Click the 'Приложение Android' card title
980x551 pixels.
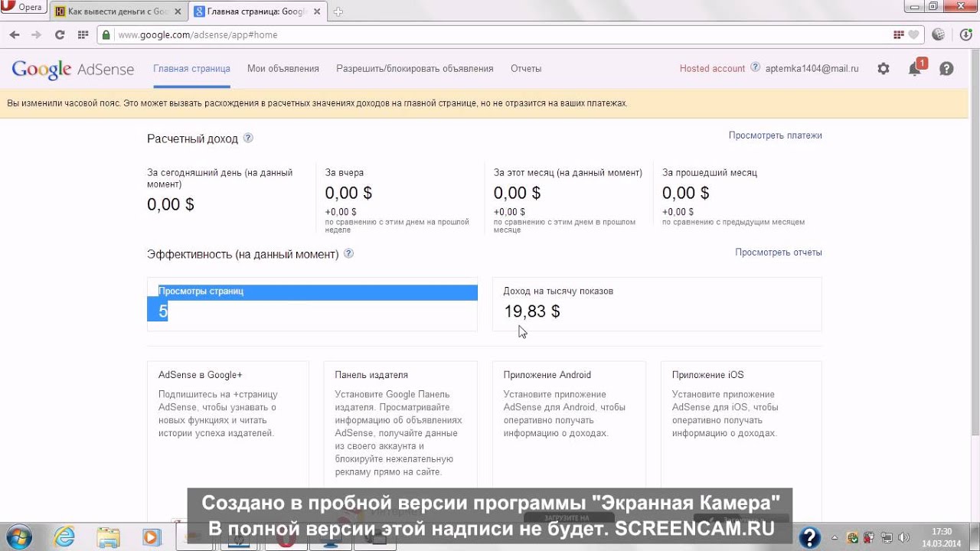[547, 375]
